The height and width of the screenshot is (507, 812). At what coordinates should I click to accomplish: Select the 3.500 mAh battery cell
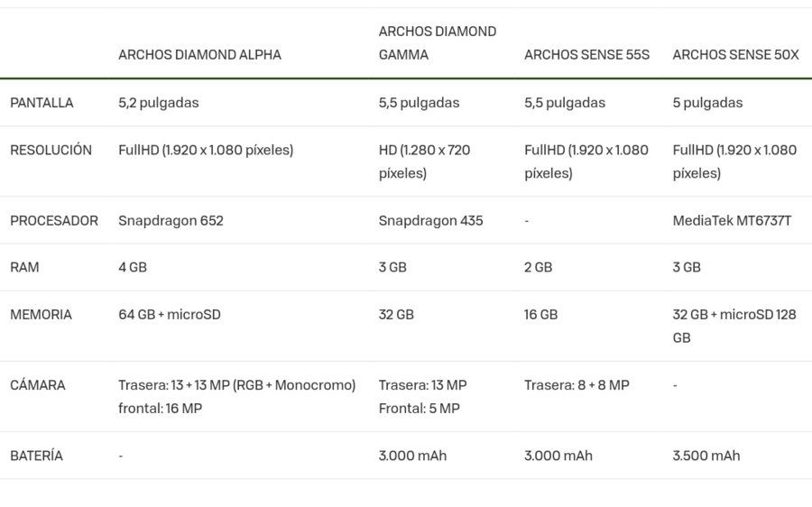706,456
